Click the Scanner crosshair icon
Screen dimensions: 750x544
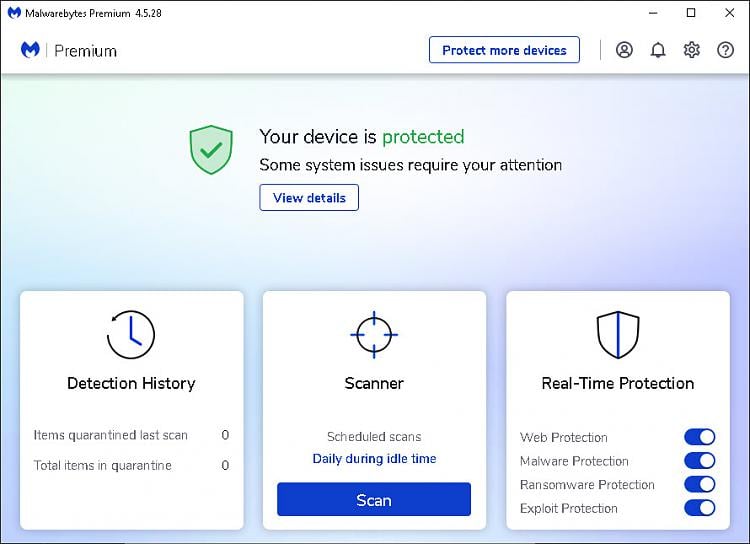click(374, 334)
